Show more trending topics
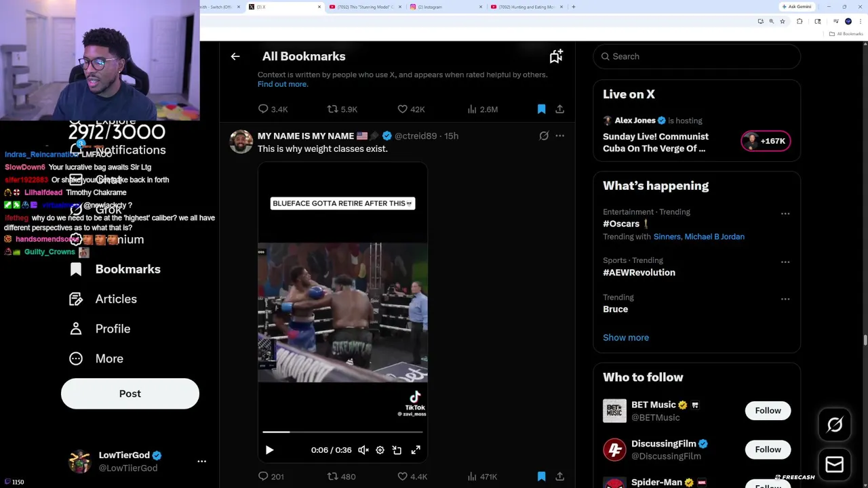This screenshot has height=488, width=868. pyautogui.click(x=626, y=338)
